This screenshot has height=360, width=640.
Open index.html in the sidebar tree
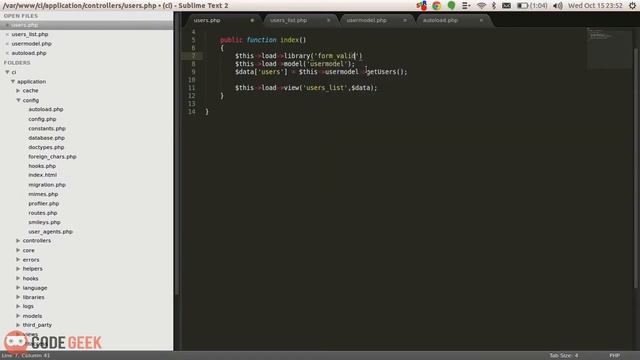[x=42, y=175]
